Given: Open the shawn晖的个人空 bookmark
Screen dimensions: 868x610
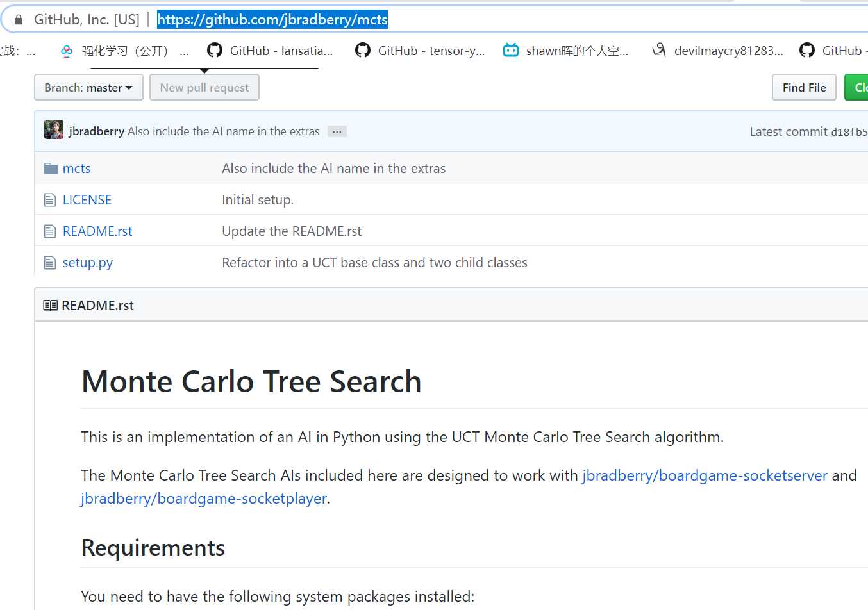Looking at the screenshot, I should coord(566,51).
